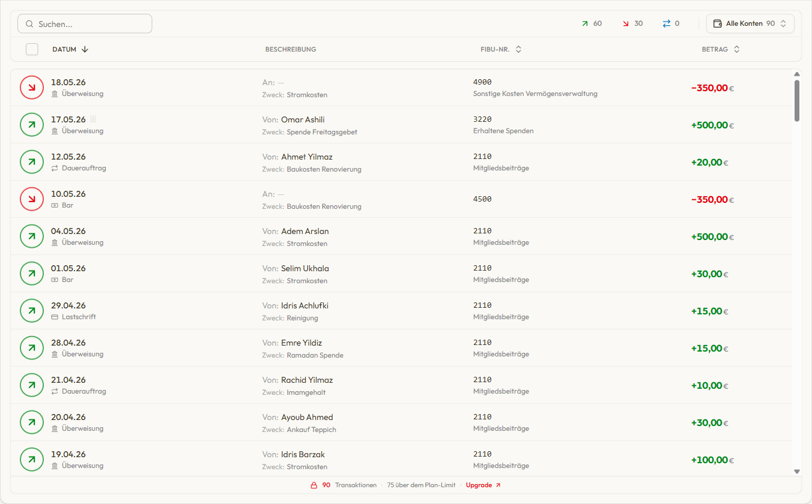
Task: Click the wallet icon in Alle Konten
Action: pos(717,23)
